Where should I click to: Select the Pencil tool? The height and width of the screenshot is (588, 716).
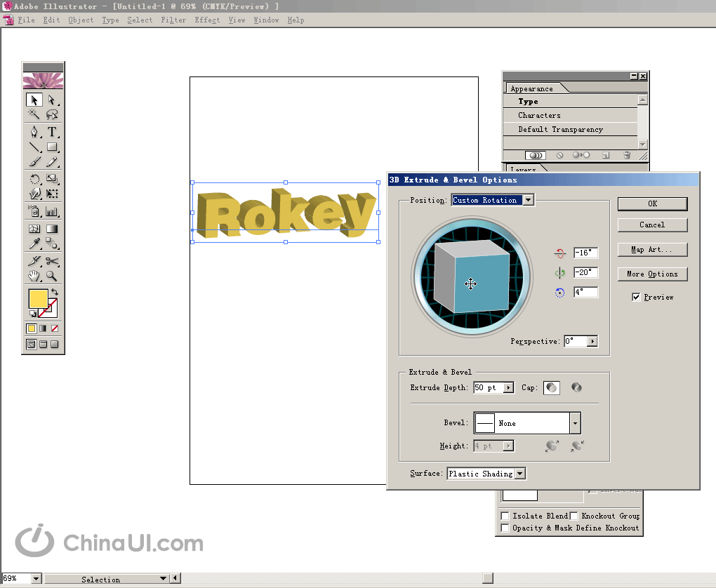[x=52, y=161]
